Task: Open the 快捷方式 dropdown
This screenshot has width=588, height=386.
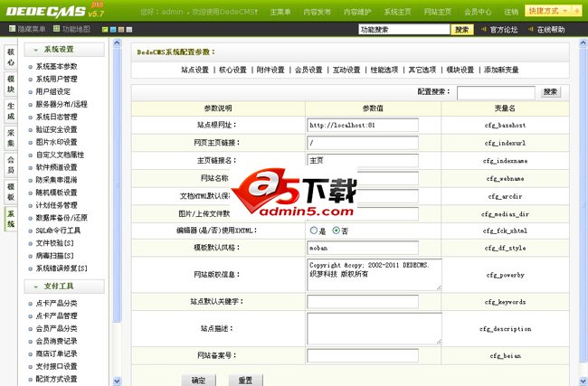Action: 548,11
